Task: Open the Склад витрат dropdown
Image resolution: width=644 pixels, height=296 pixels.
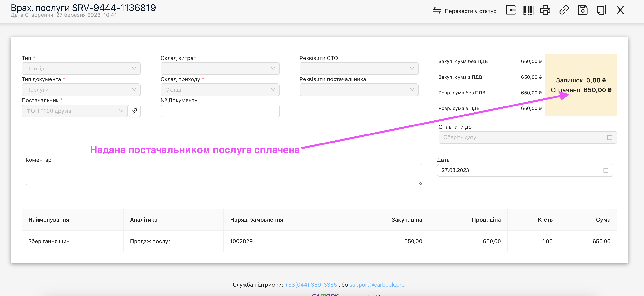Action: click(220, 68)
